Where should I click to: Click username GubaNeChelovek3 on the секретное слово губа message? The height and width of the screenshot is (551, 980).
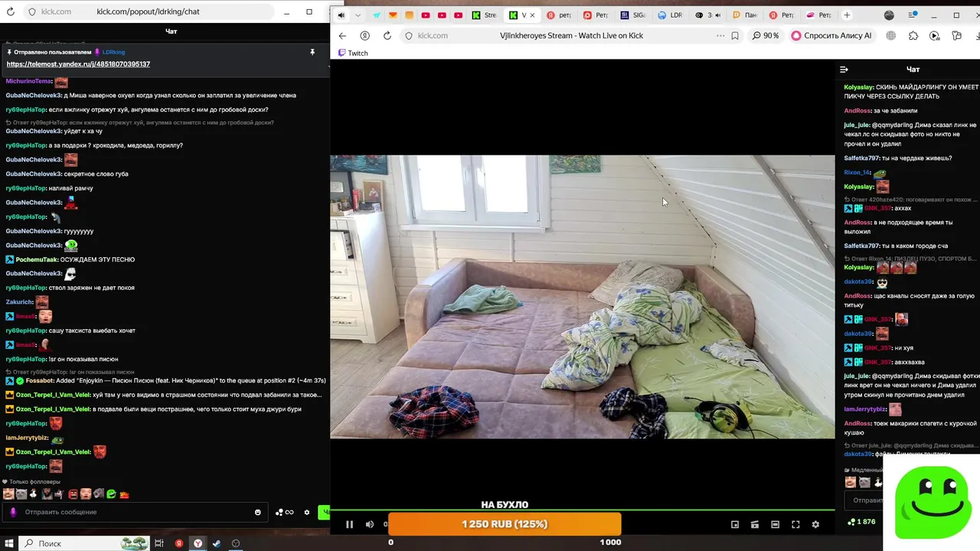34,174
